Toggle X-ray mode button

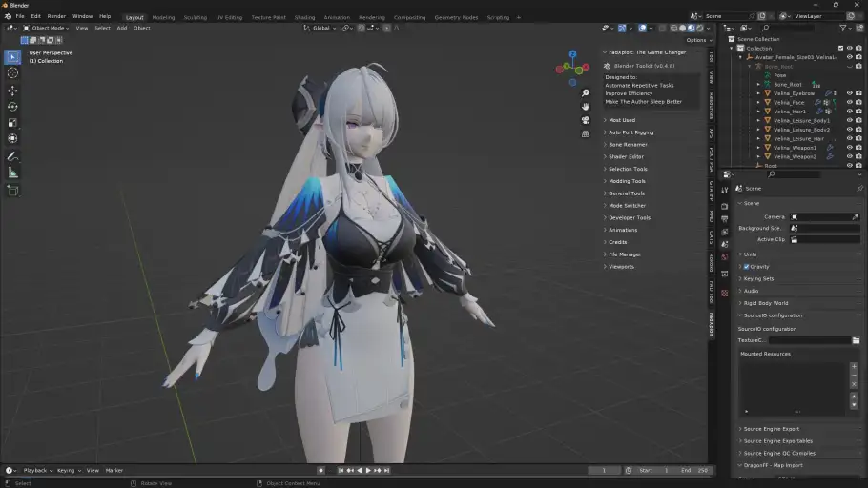662,28
